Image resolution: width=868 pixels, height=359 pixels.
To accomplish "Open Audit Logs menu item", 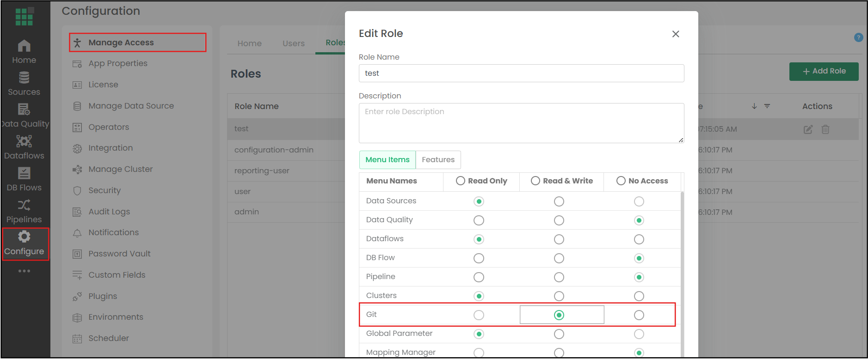I will [101, 212].
